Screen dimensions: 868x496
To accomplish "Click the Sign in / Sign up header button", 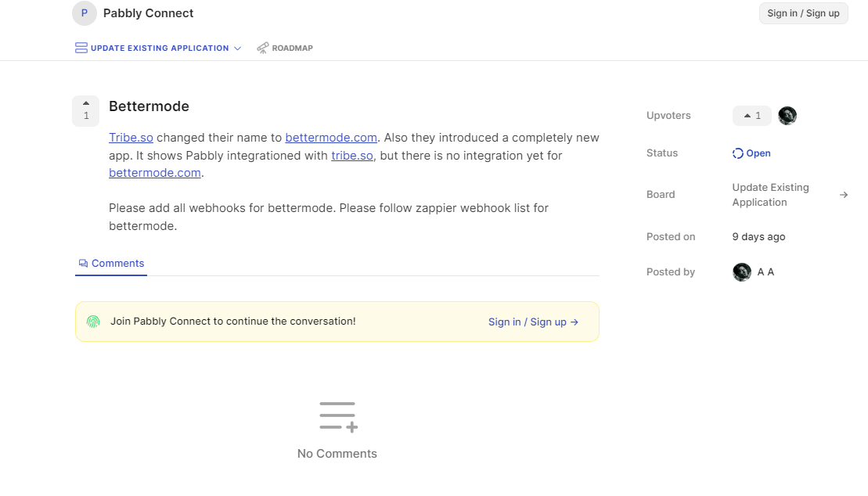I will (803, 13).
